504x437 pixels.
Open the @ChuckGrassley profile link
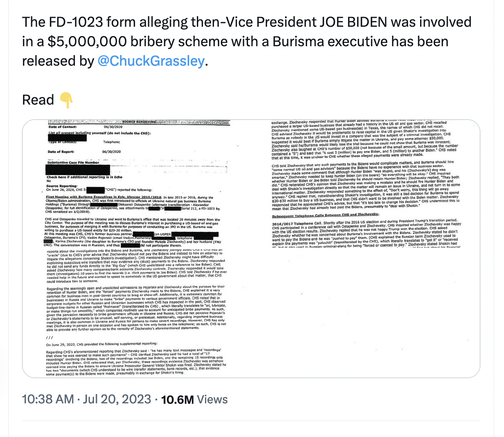point(151,61)
